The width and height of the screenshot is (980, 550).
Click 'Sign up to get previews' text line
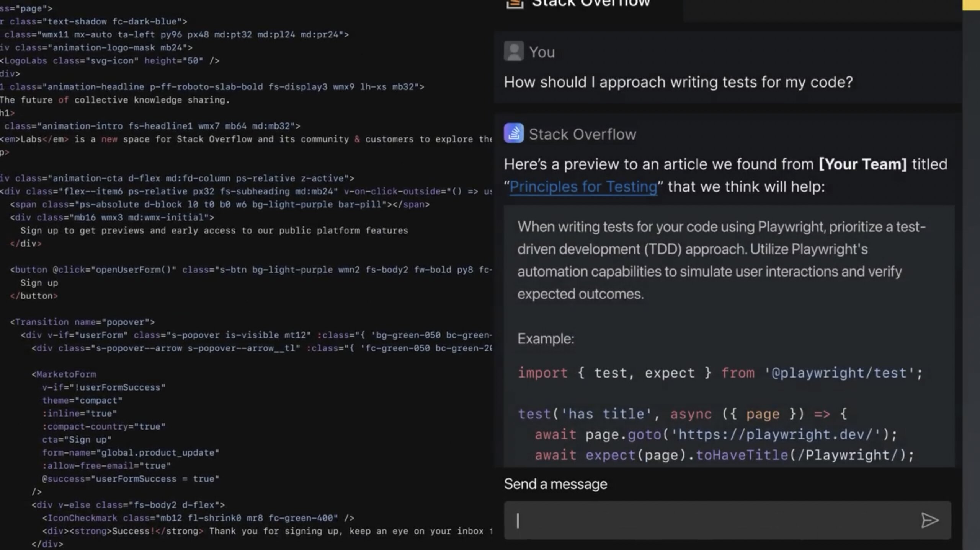214,231
